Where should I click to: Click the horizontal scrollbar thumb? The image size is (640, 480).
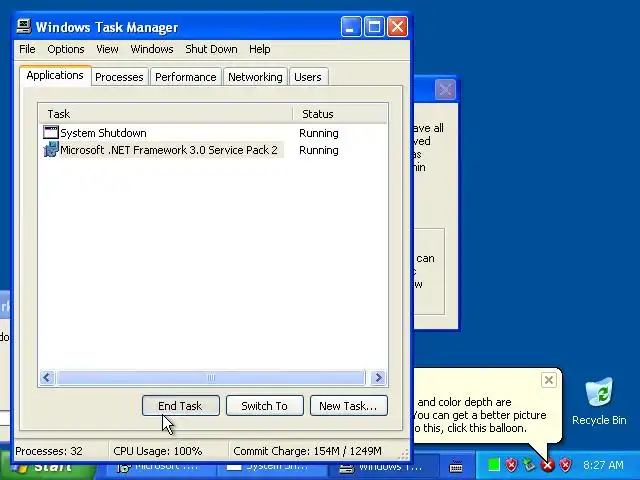click(211, 378)
